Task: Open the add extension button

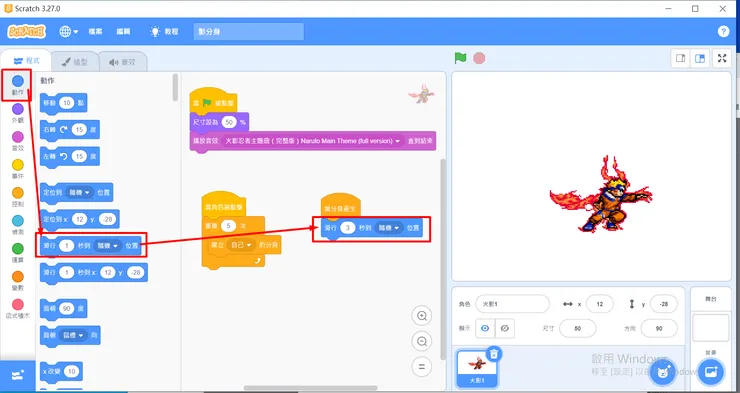Action: tap(17, 376)
